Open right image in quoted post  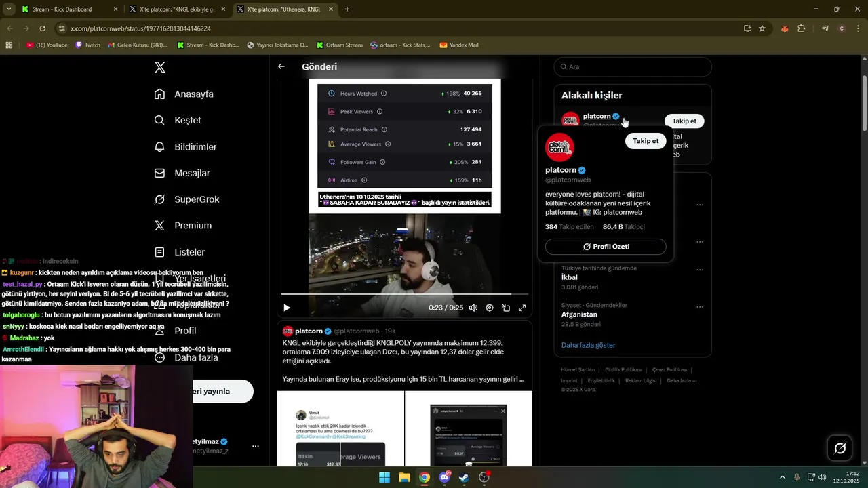[x=469, y=428]
